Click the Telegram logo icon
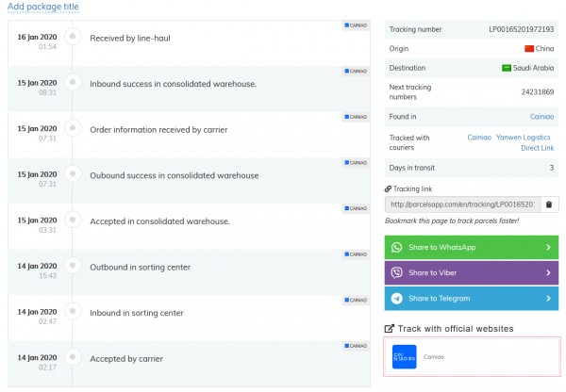Screen dimensions: 566x392 pos(396,298)
